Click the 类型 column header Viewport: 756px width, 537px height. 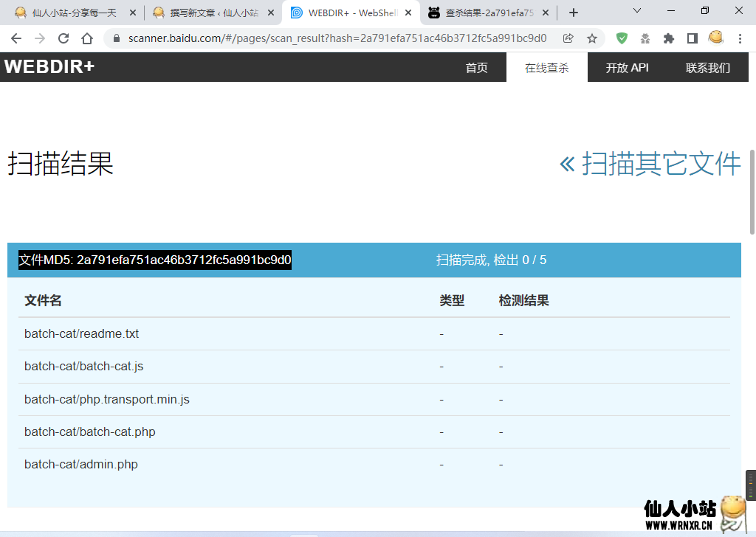coord(452,300)
